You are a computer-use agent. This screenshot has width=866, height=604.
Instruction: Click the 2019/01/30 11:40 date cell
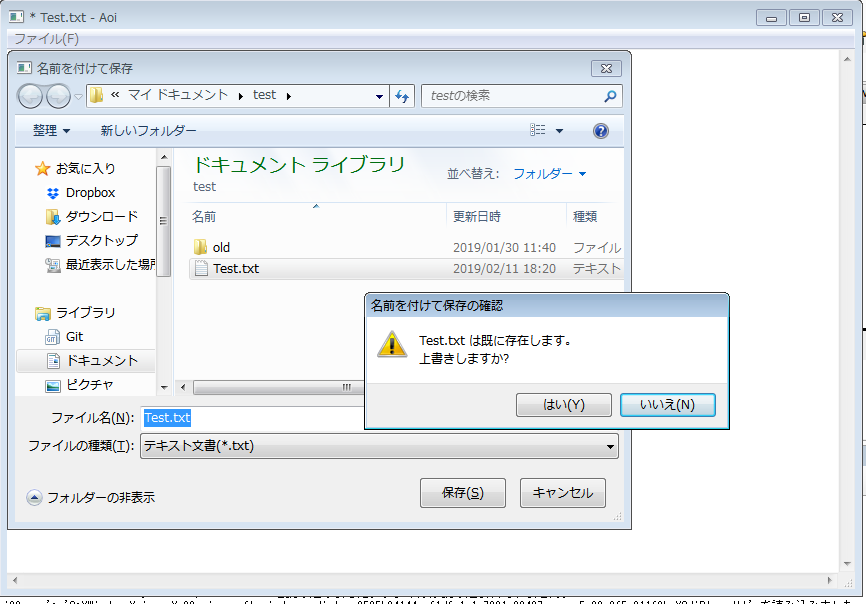(504, 248)
